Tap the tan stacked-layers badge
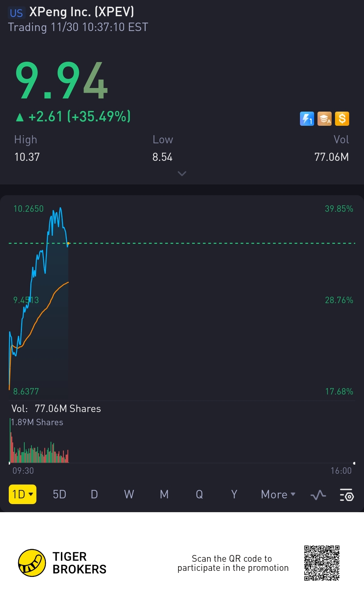This screenshot has height=614, width=364. pyautogui.click(x=324, y=119)
